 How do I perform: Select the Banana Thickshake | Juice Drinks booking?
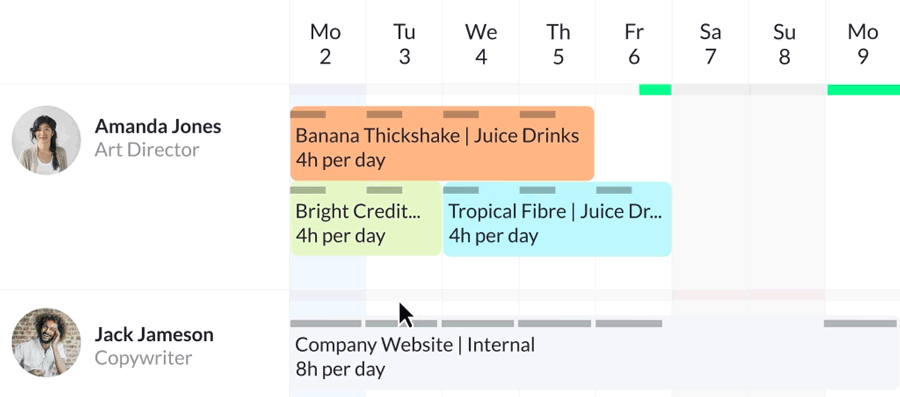tap(442, 143)
